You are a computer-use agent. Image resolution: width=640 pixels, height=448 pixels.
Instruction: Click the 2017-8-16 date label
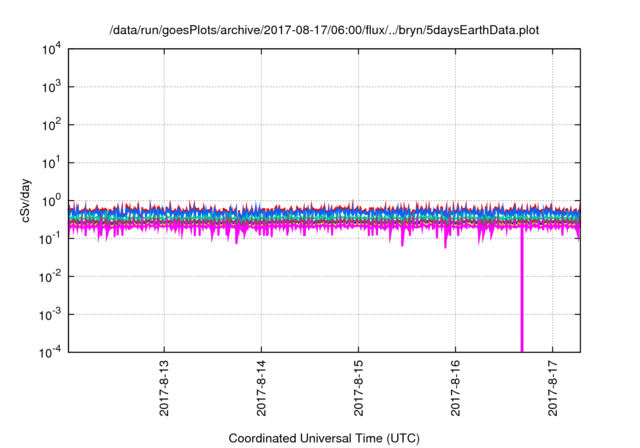coord(456,388)
